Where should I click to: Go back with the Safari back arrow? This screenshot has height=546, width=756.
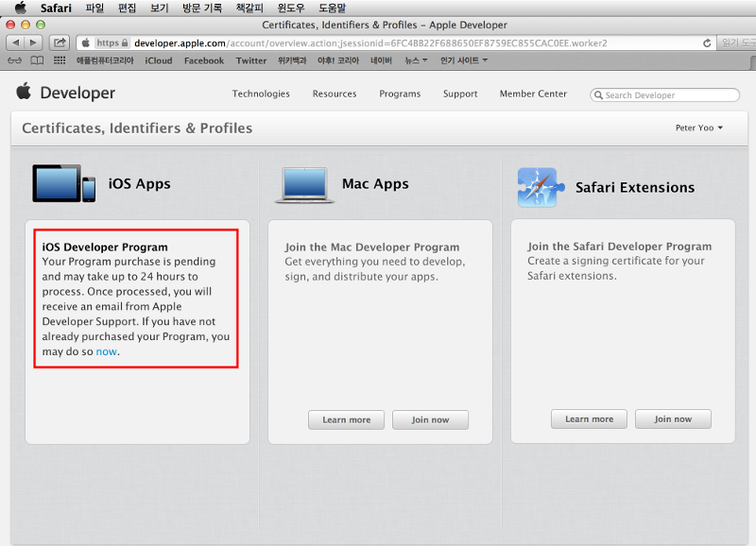[15, 43]
